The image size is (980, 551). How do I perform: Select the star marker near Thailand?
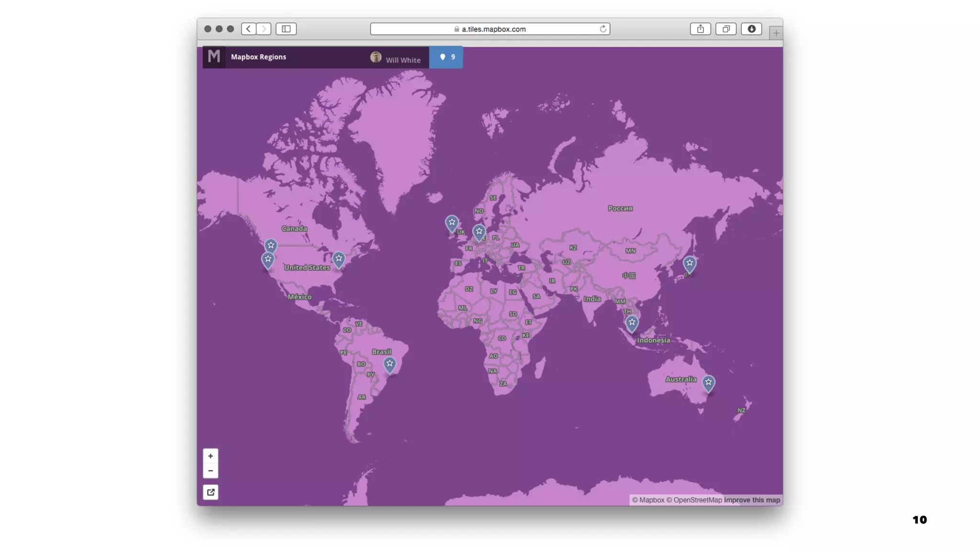(632, 323)
